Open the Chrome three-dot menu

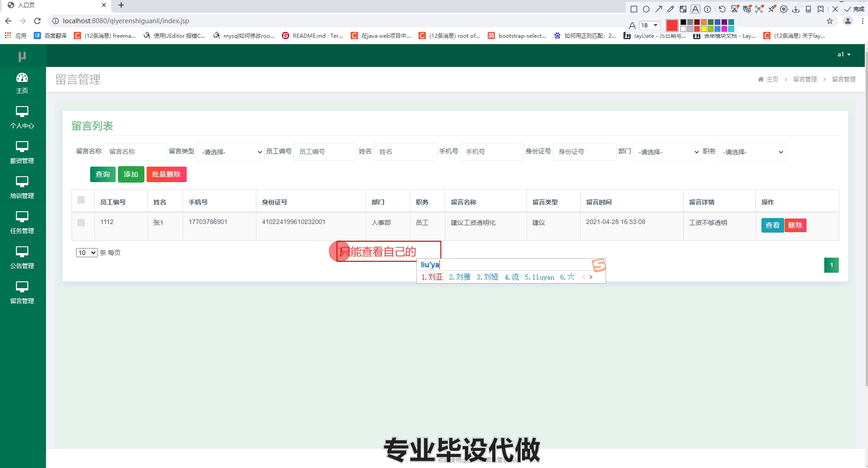click(x=863, y=21)
